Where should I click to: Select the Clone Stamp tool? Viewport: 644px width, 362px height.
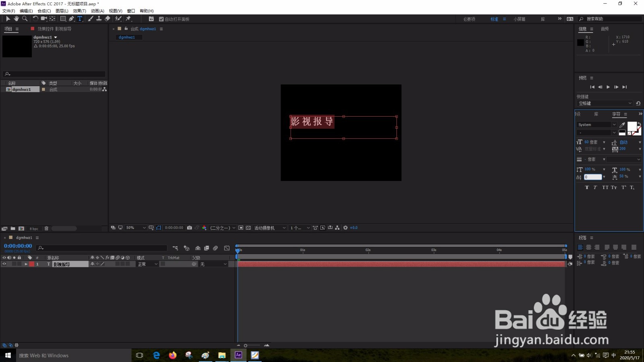point(99,19)
